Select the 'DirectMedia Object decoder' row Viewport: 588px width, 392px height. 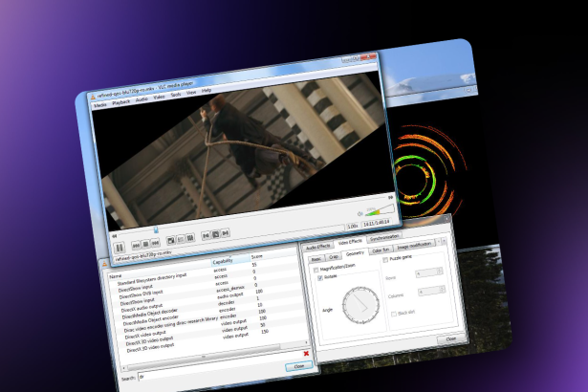coord(149,315)
